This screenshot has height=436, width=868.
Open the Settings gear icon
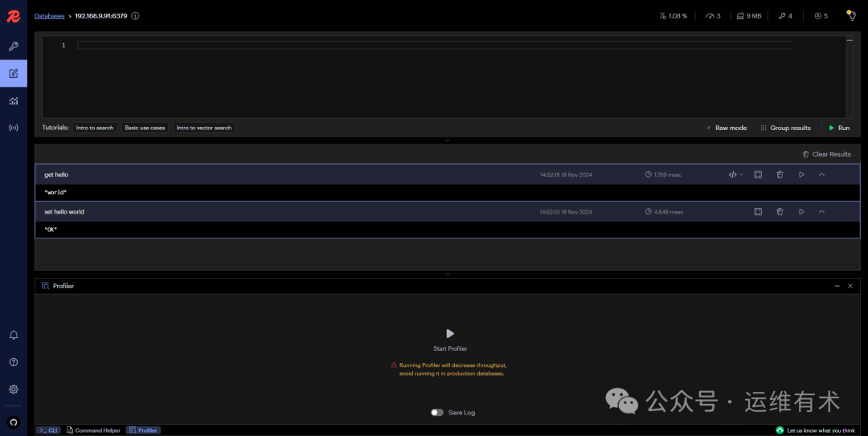(x=14, y=389)
